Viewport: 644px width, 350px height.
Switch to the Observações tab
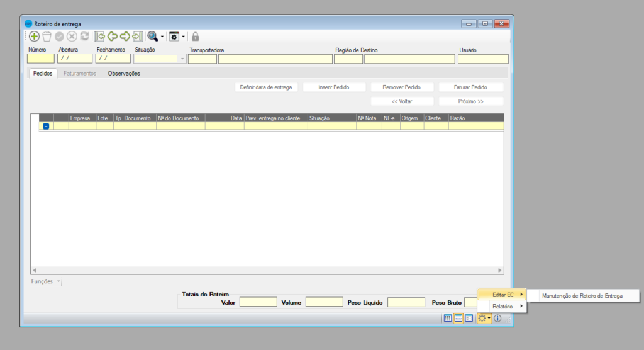coord(124,73)
